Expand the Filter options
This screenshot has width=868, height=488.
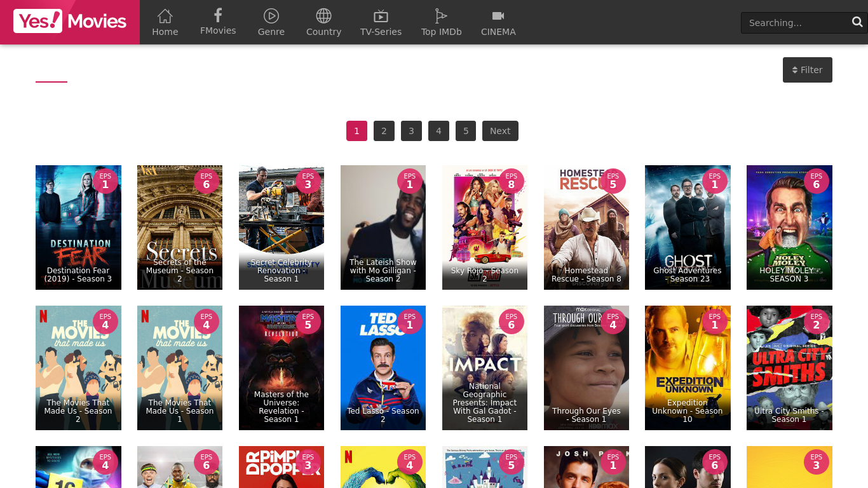point(808,70)
